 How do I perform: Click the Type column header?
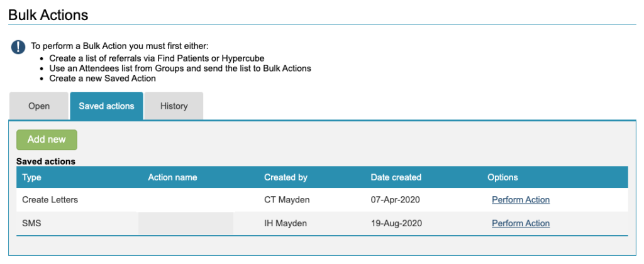pos(31,177)
